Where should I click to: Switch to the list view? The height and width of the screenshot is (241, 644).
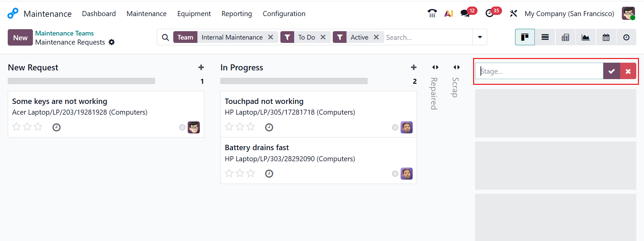[545, 37]
